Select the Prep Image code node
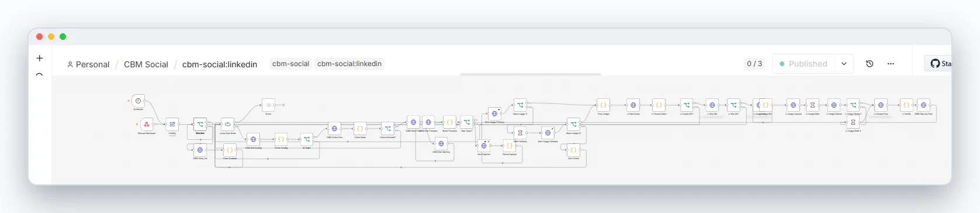The width and height of the screenshot is (980, 213). coord(603,105)
